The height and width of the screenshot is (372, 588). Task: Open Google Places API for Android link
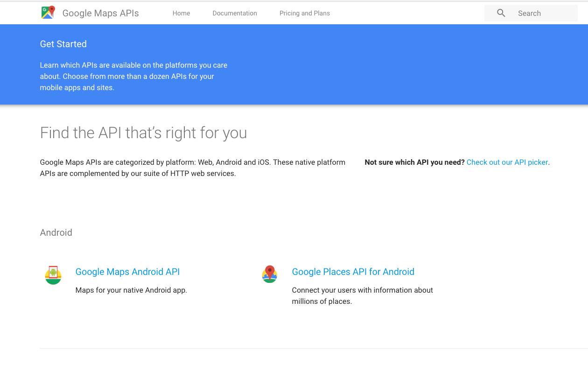pos(353,272)
